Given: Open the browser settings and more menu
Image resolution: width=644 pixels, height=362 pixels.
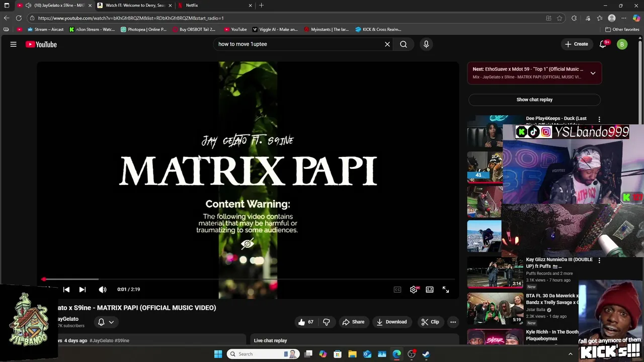Looking at the screenshot, I should tap(624, 18).
